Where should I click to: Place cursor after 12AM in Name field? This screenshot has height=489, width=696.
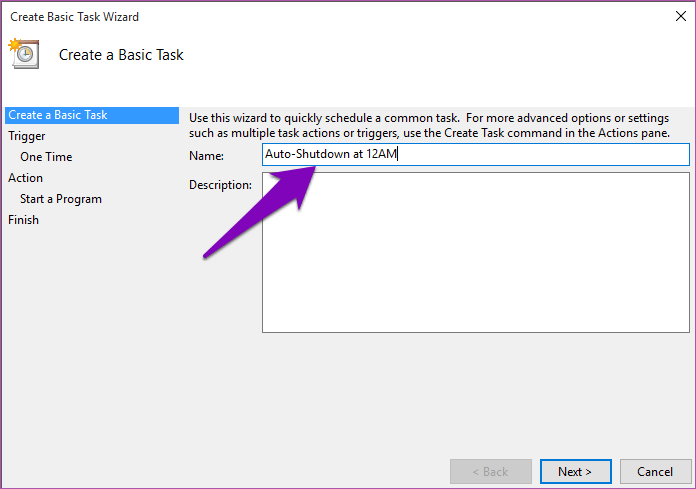click(x=398, y=154)
